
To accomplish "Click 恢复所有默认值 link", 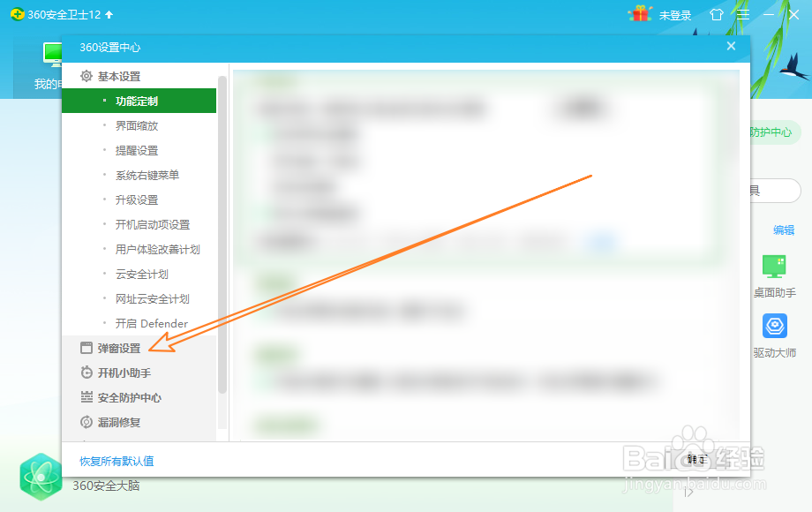I will (117, 462).
